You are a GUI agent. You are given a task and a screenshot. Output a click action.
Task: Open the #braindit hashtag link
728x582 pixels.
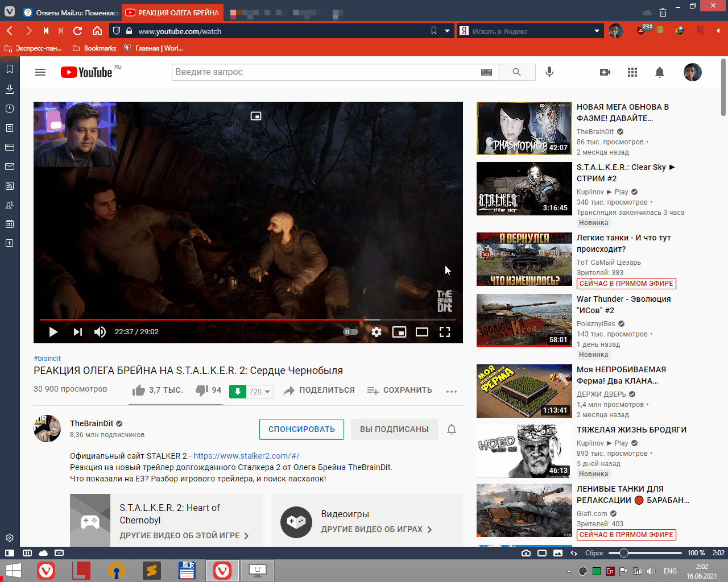tap(47, 359)
